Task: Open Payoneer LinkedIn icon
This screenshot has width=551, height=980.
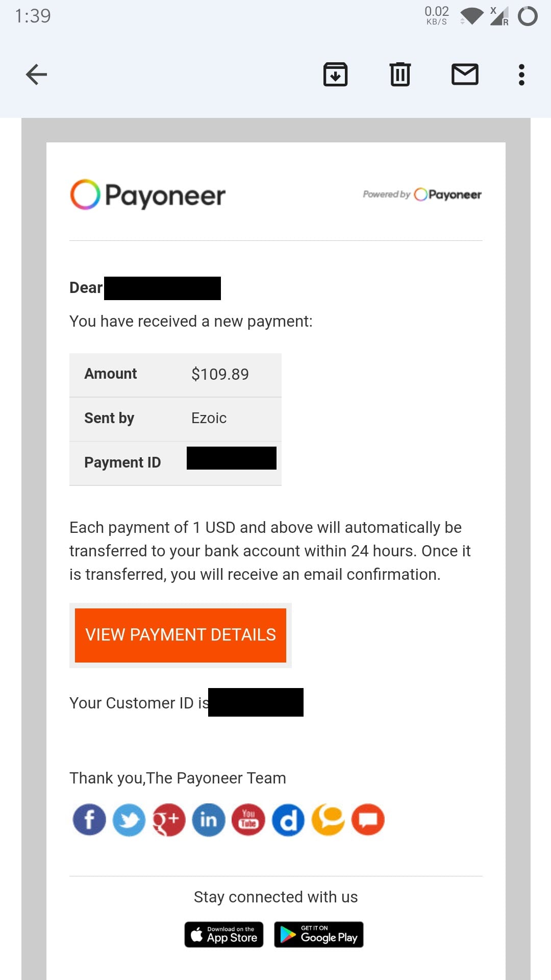Action: (209, 820)
